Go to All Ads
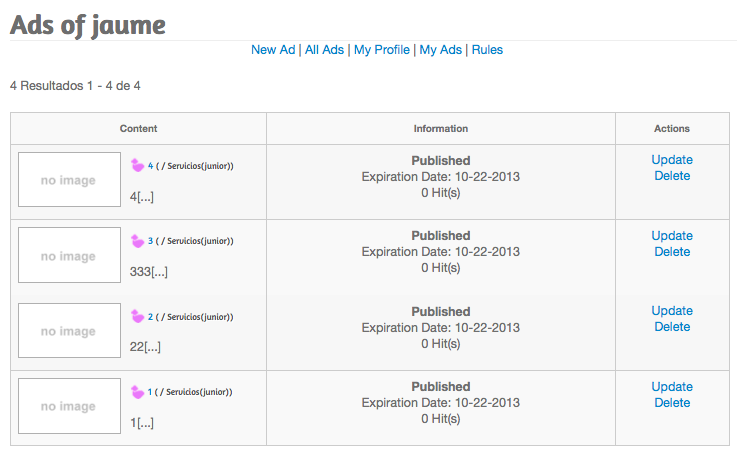 point(324,50)
